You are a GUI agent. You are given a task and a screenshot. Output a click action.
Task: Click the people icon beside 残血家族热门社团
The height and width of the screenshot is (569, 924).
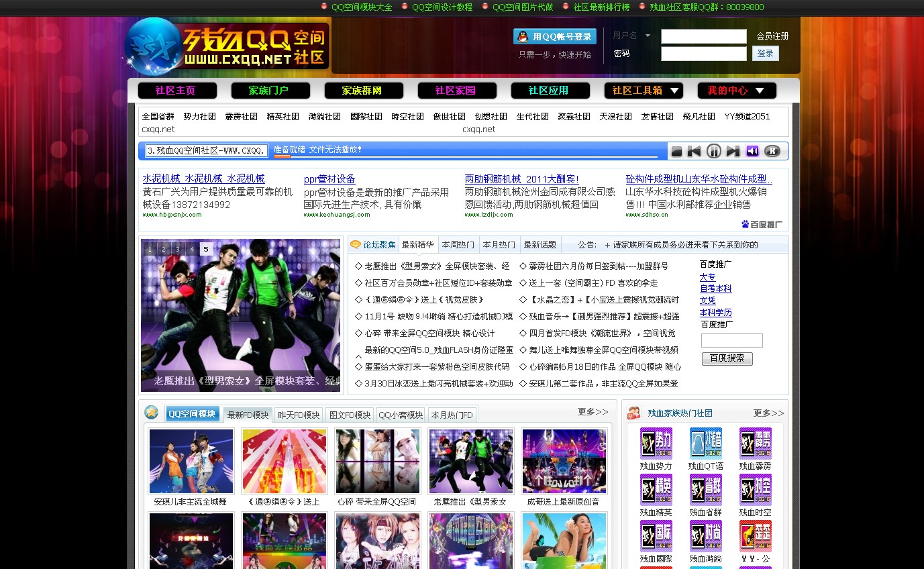(x=634, y=413)
